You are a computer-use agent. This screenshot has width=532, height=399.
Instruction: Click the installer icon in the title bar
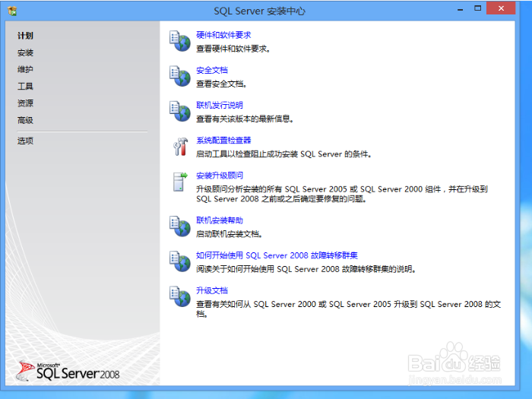(12, 11)
